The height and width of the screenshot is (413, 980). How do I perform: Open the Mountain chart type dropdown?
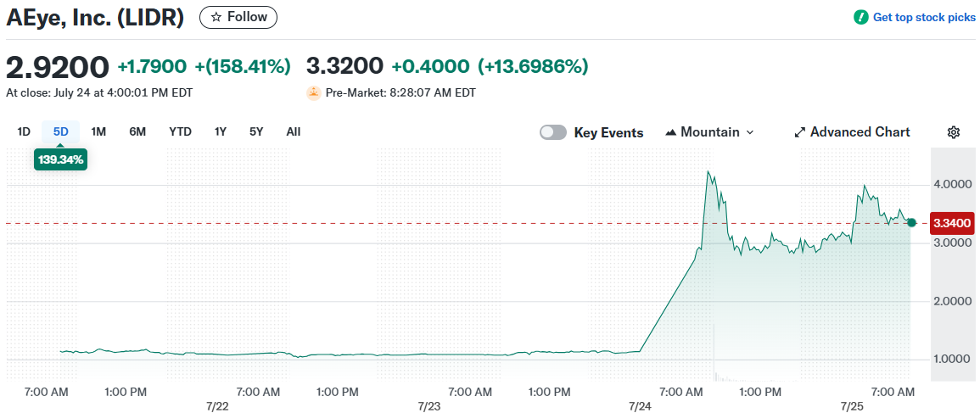710,132
